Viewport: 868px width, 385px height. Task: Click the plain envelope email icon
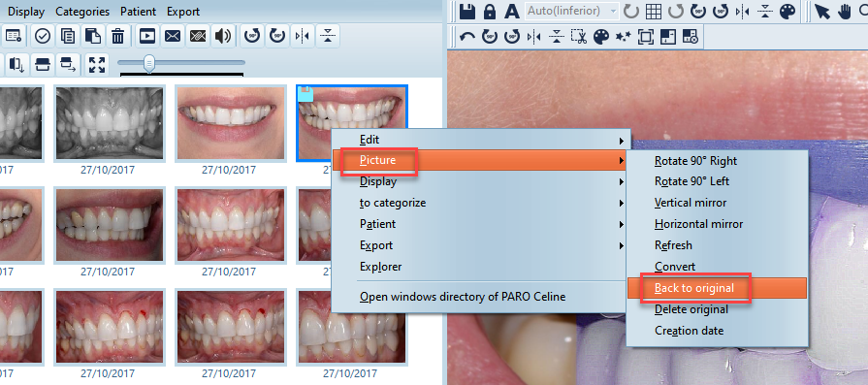pyautogui.click(x=173, y=37)
